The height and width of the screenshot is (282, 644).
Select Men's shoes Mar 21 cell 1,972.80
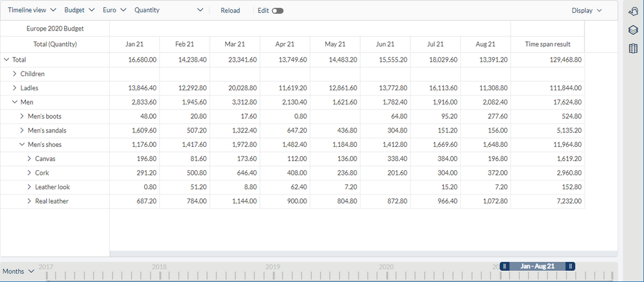[x=235, y=145]
